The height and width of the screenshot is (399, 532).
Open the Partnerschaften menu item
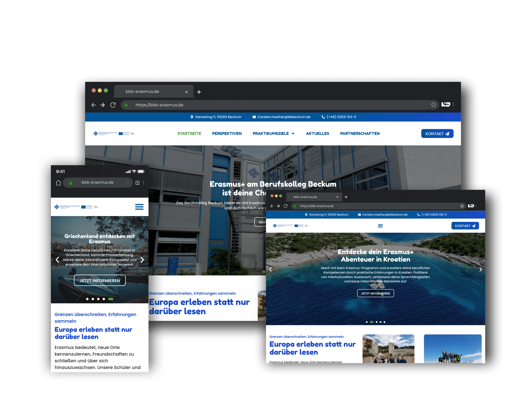click(360, 133)
